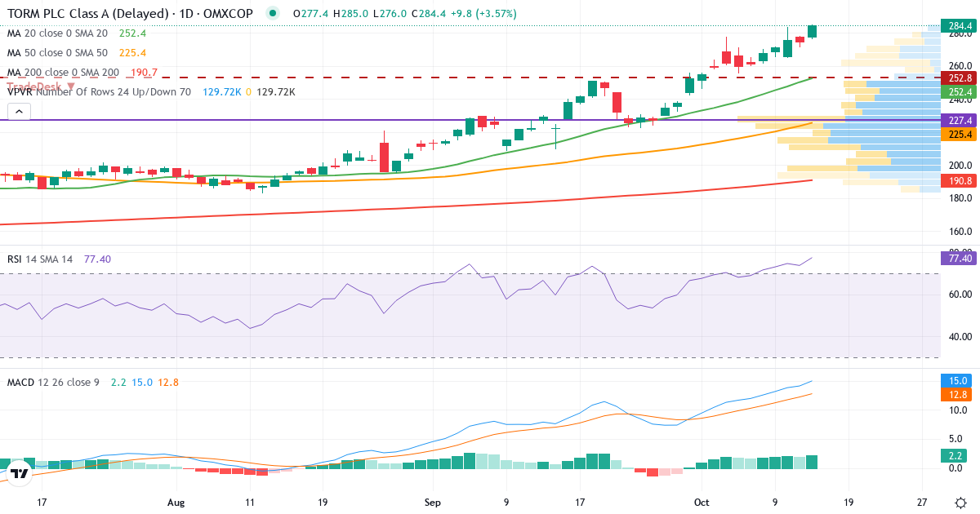Click the 200.0 price scale label
Image resolution: width=980 pixels, height=514 pixels.
pos(960,165)
